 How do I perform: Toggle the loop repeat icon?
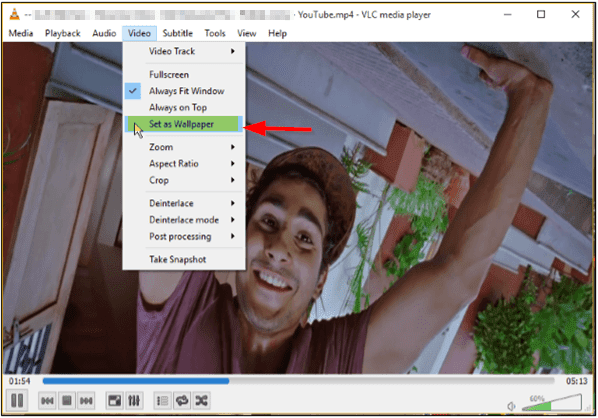(x=182, y=400)
